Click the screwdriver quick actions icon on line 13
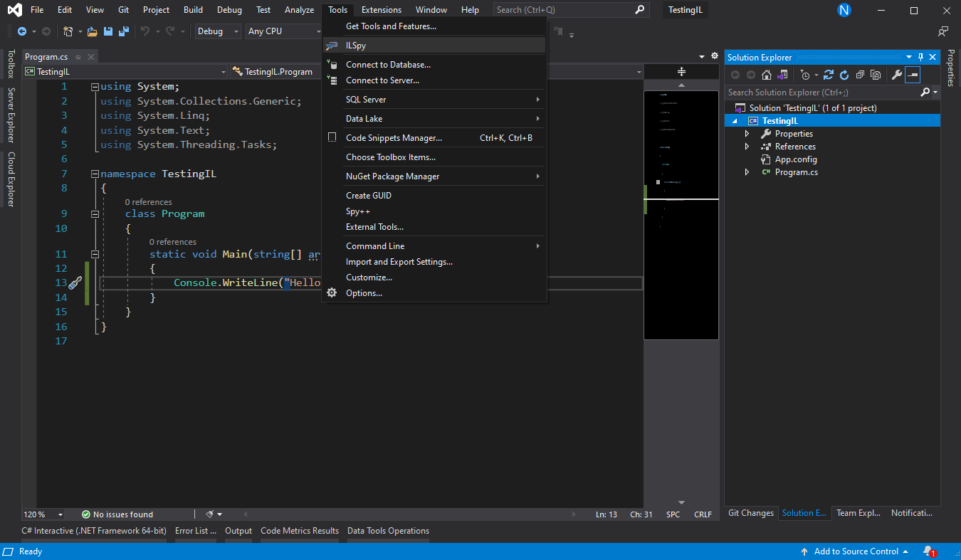 [75, 283]
